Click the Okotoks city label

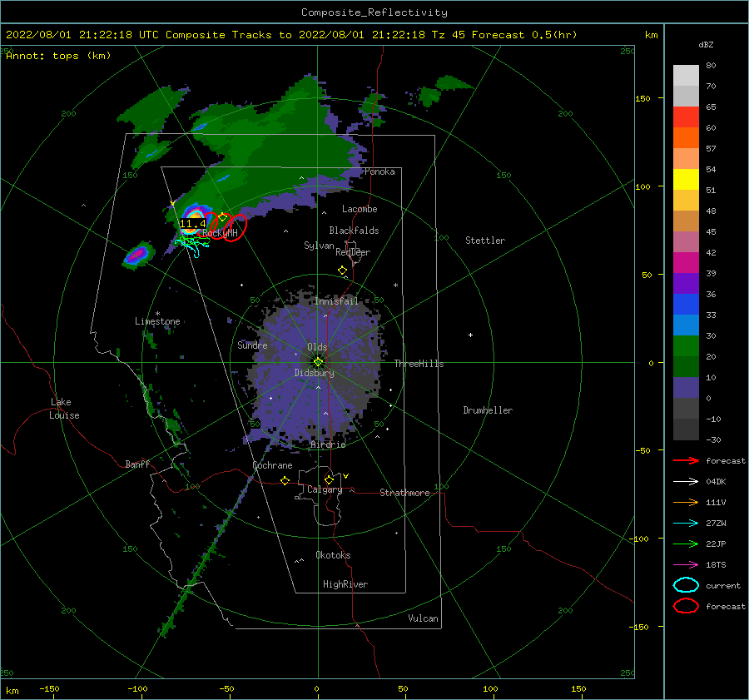333,555
